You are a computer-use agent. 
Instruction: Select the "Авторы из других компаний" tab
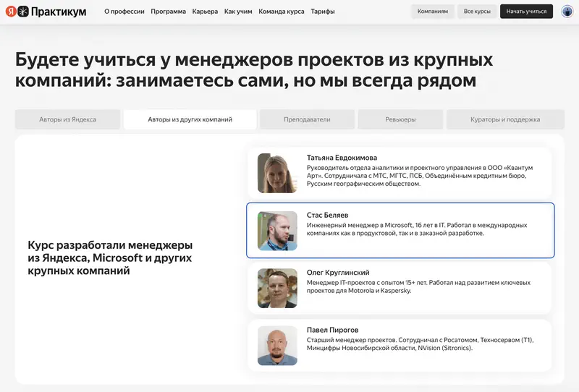pyautogui.click(x=190, y=119)
